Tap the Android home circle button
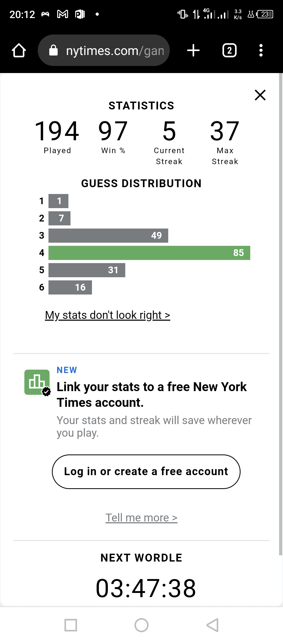 tap(141, 625)
